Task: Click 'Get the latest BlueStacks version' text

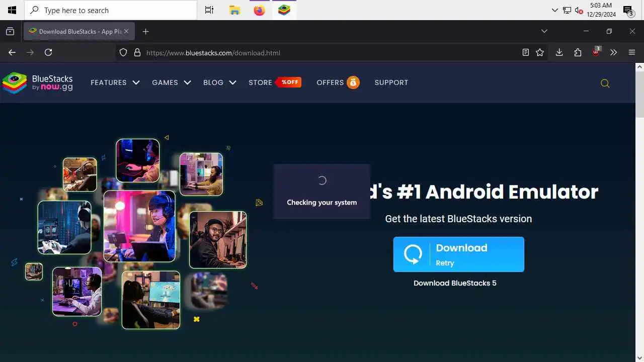Action: tap(458, 219)
